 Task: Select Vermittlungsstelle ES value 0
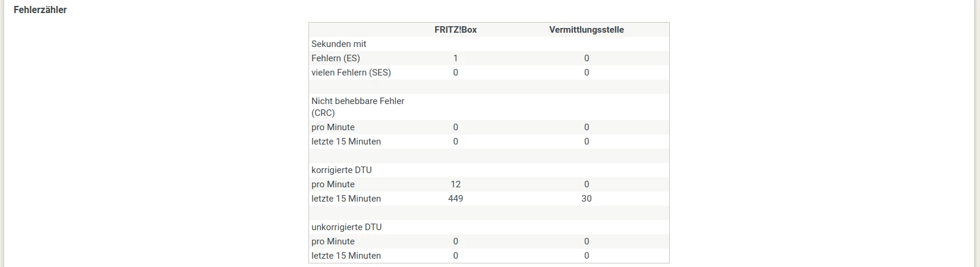586,58
